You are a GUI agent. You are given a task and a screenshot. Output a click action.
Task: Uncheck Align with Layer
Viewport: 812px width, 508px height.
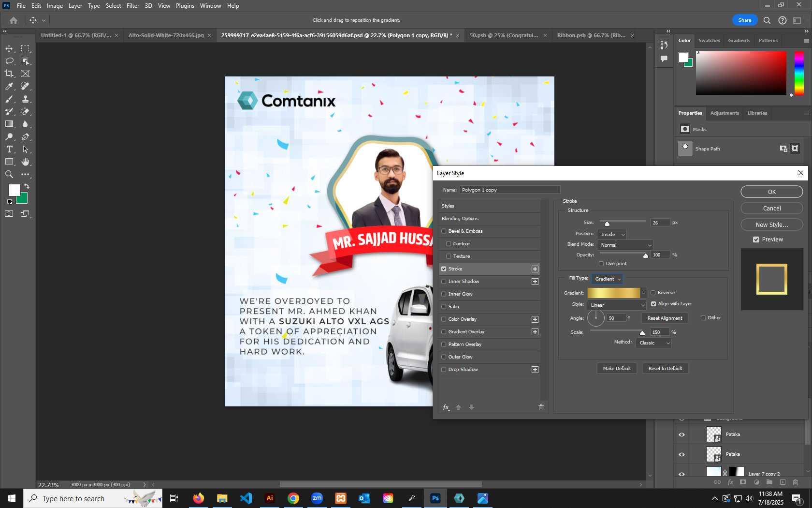(653, 304)
